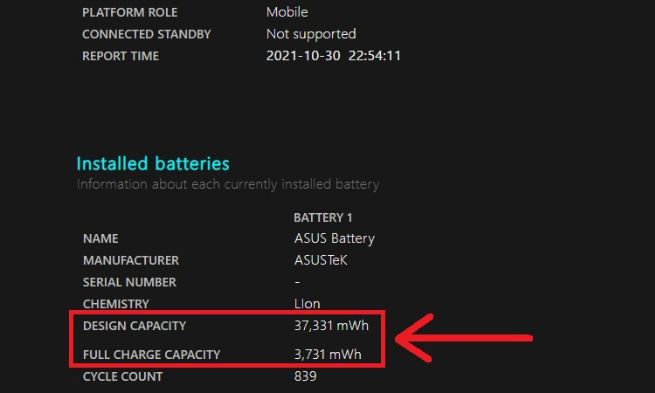Select the Not supported value
This screenshot has height=393, width=655.
(311, 34)
